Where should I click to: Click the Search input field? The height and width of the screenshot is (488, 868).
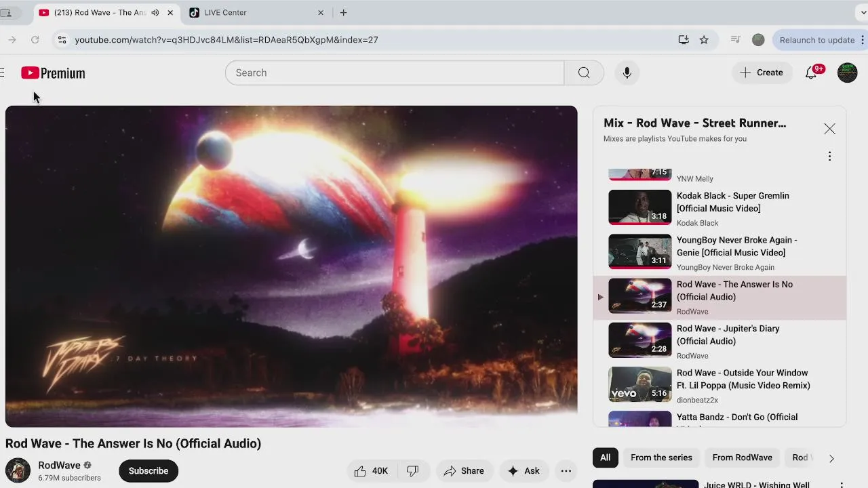pyautogui.click(x=394, y=73)
